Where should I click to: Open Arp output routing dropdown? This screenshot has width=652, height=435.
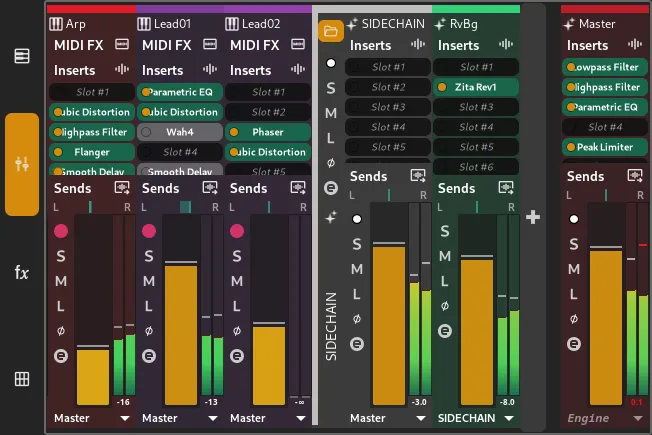point(92,418)
